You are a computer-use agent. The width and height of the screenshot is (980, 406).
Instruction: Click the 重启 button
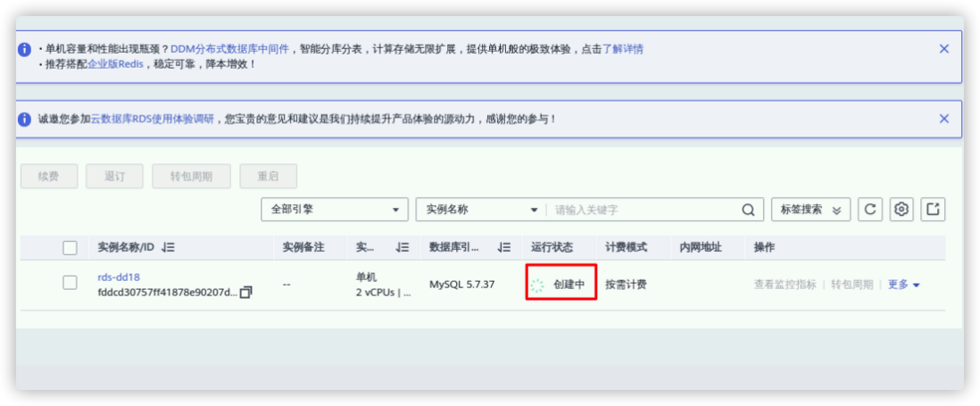click(x=268, y=176)
